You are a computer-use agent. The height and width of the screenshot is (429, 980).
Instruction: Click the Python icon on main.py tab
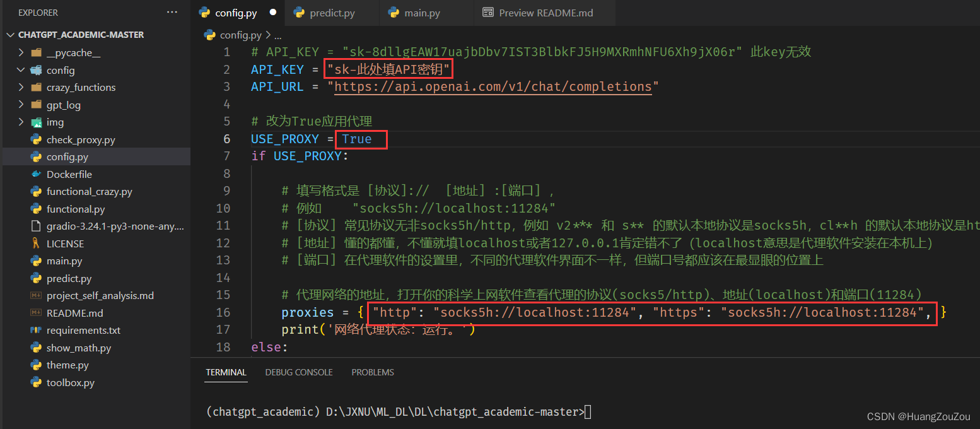(x=394, y=13)
